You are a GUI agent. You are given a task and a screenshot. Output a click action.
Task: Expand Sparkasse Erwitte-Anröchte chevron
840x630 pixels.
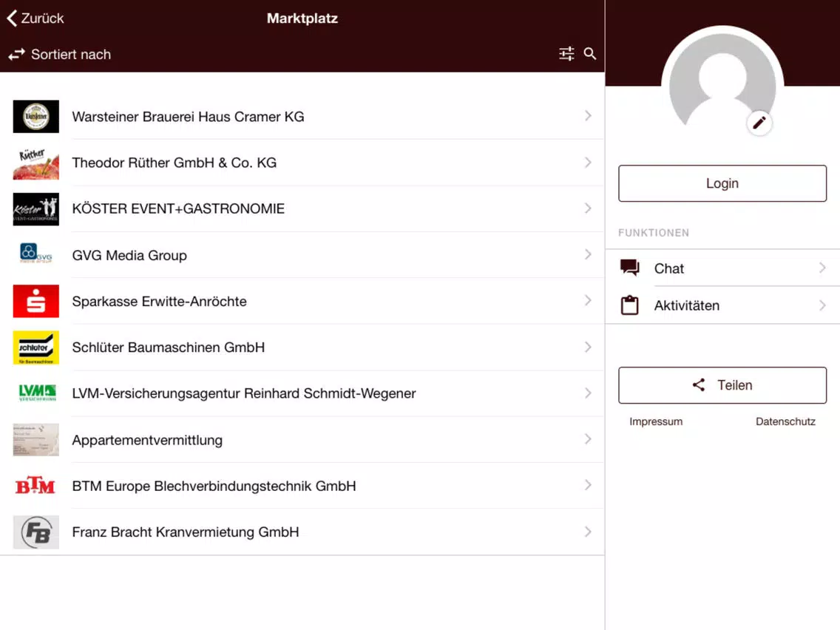pos(588,300)
